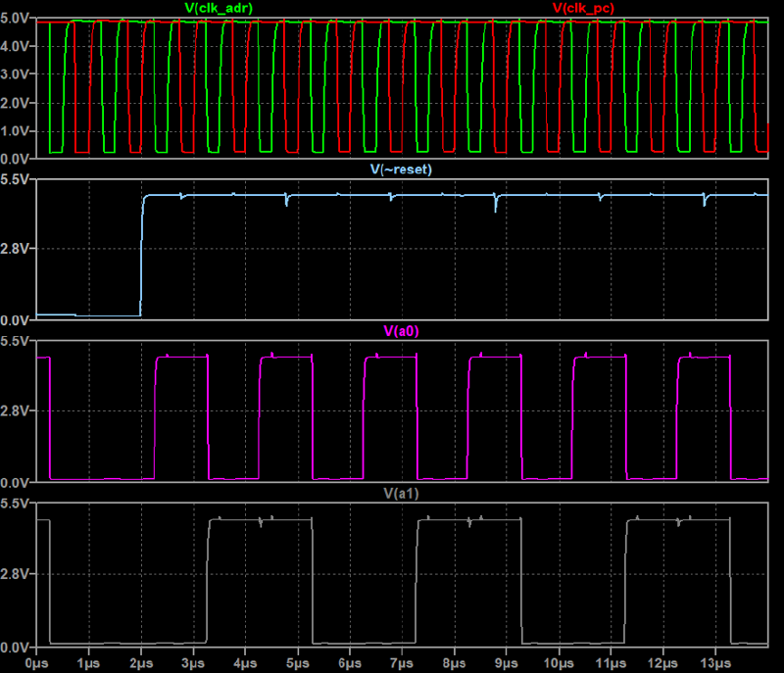Select the 4.0V vertical axis label
784x673 pixels.
point(17,46)
